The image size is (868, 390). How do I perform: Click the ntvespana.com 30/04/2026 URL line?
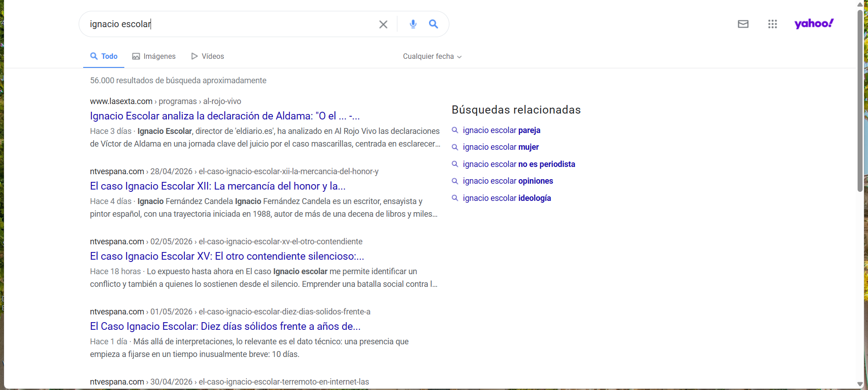point(229,382)
